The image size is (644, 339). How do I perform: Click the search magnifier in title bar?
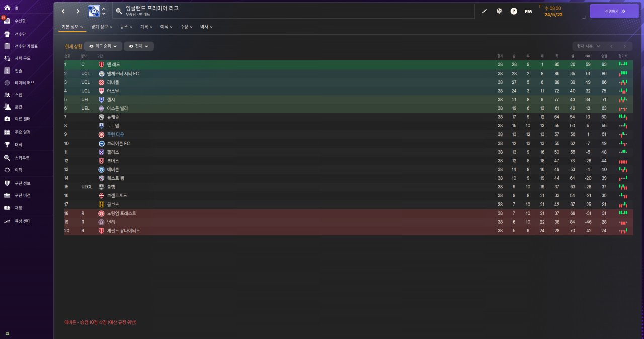point(119,11)
